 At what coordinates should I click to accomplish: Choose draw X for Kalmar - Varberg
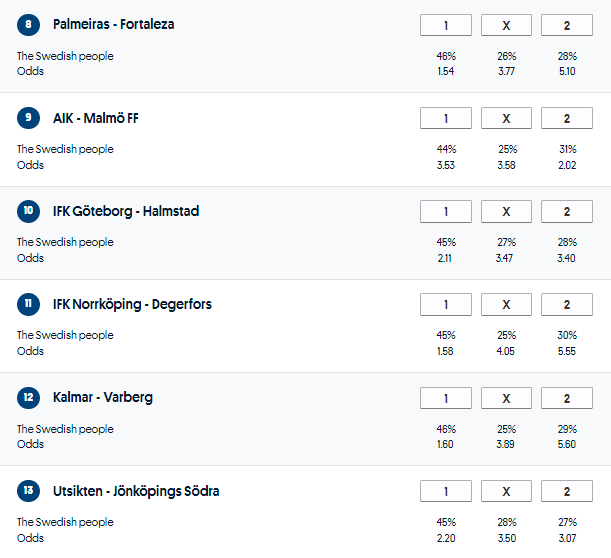(x=506, y=398)
